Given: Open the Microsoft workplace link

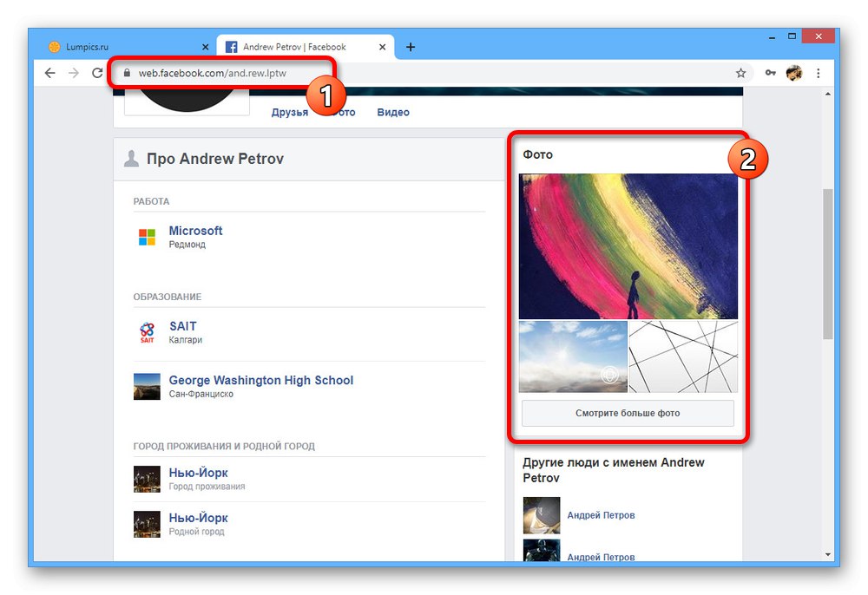Looking at the screenshot, I should click(195, 231).
